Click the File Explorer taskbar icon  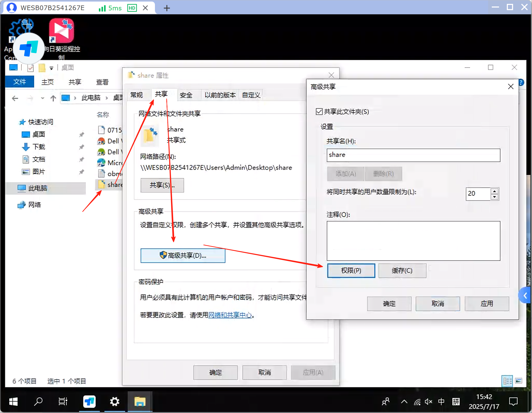[140, 402]
